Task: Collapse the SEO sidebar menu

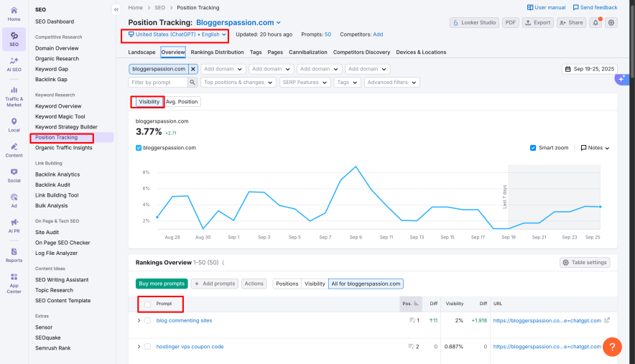Action: (116, 9)
